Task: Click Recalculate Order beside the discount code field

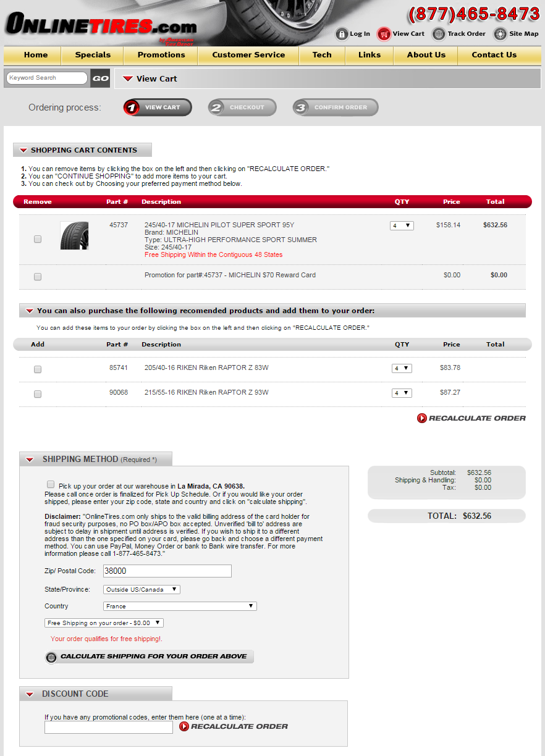Action: coord(234,726)
